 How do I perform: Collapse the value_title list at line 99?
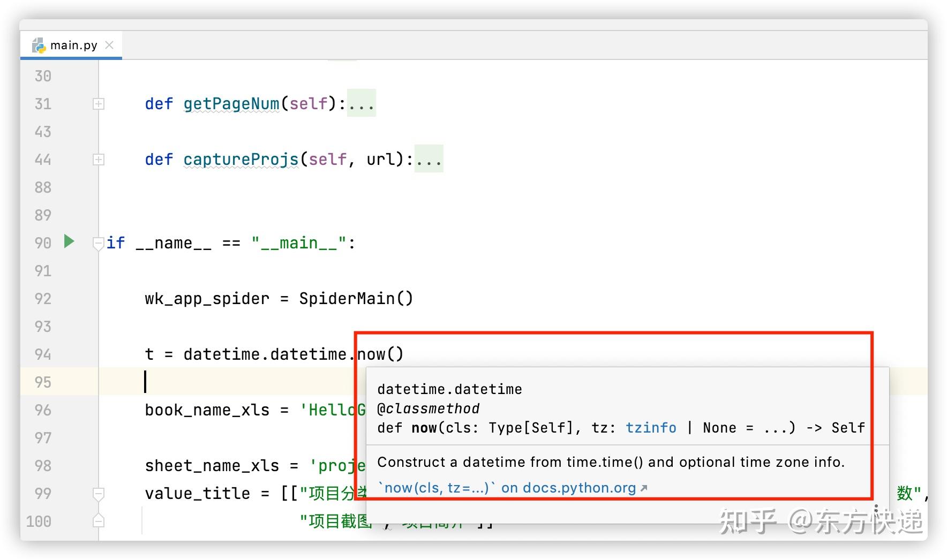coord(99,494)
